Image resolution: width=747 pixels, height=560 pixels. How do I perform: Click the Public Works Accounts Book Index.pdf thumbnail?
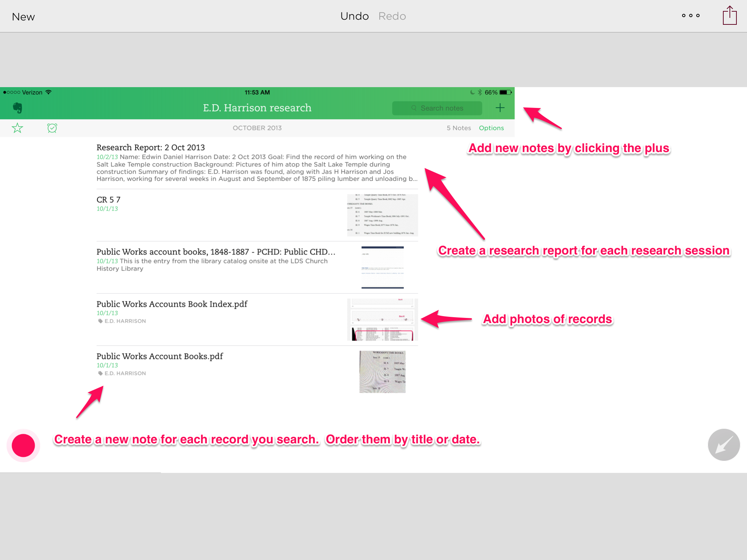click(x=382, y=319)
